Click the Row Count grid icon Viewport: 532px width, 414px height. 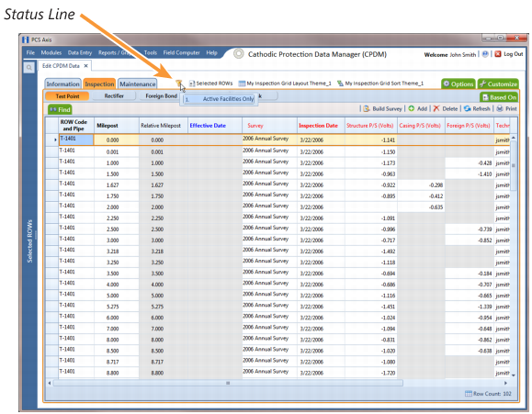click(x=469, y=394)
